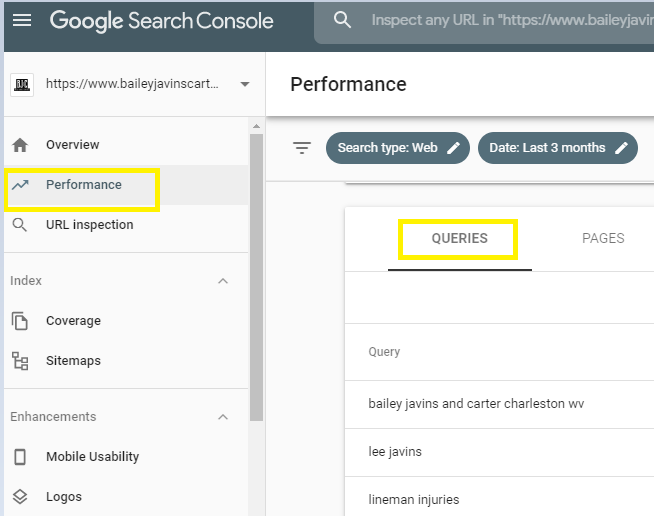Open the property selector dropdown arrow
Viewport: 654px width, 516px height.
coord(245,84)
